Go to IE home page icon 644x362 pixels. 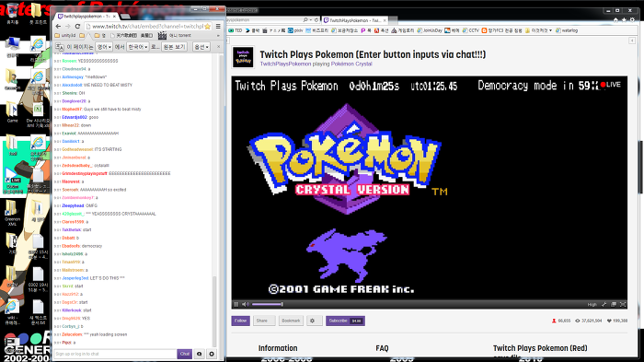tap(615, 19)
